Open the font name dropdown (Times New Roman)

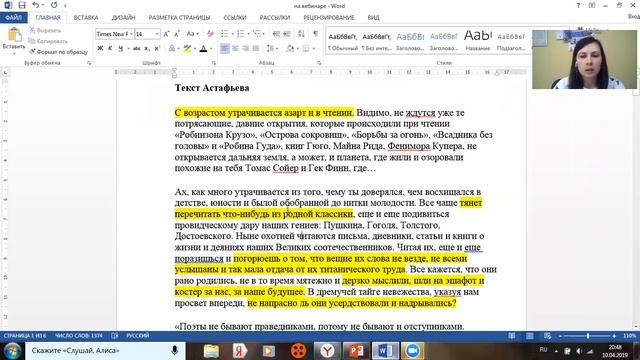pyautogui.click(x=131, y=34)
